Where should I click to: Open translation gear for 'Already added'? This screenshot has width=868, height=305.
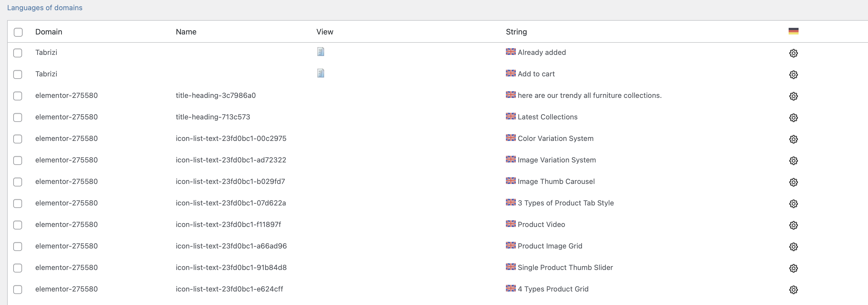click(x=793, y=53)
